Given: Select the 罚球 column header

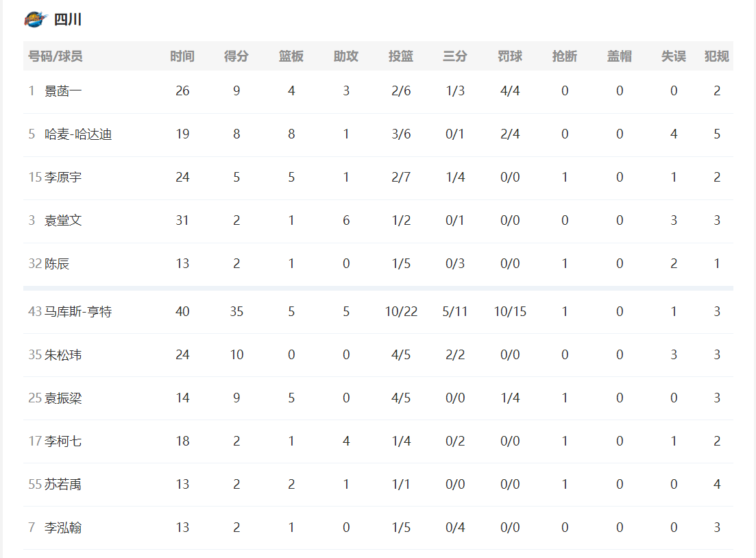Looking at the screenshot, I should point(510,56).
